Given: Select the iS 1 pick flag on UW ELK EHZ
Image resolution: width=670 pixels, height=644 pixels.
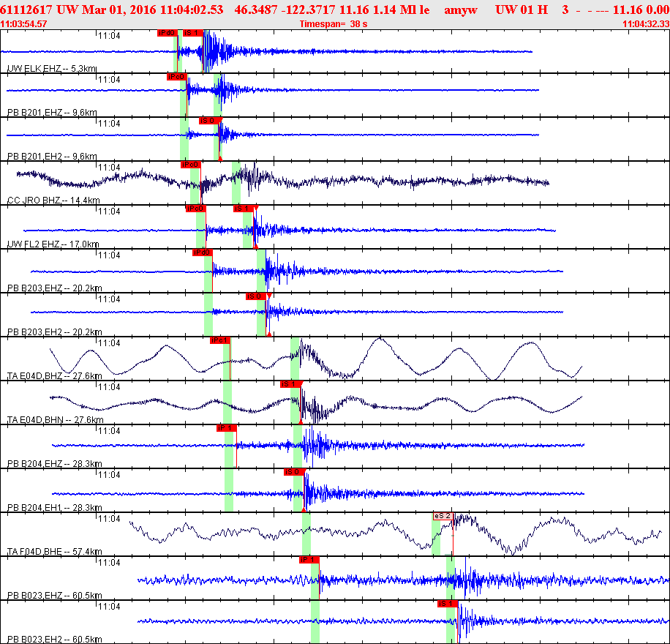Looking at the screenshot, I should [x=192, y=33].
